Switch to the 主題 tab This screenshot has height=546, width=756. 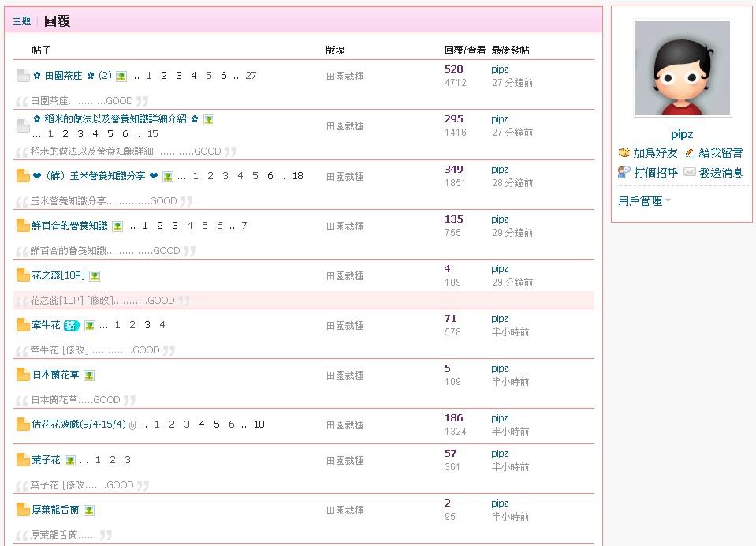pos(22,21)
